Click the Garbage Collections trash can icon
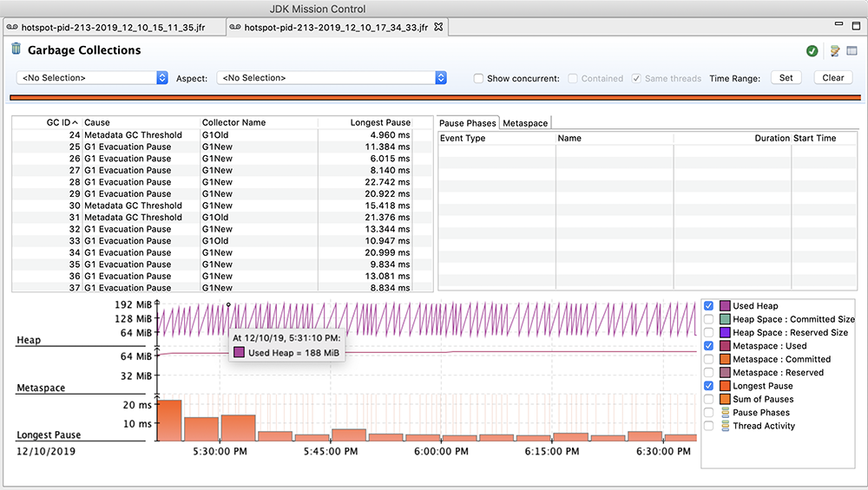The height and width of the screenshot is (490, 868). [x=16, y=49]
